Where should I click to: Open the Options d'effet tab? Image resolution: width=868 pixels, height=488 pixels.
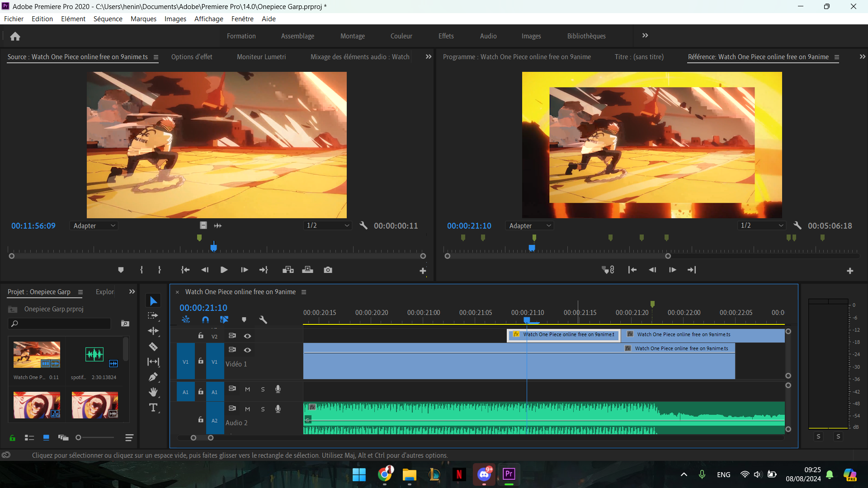tap(192, 57)
